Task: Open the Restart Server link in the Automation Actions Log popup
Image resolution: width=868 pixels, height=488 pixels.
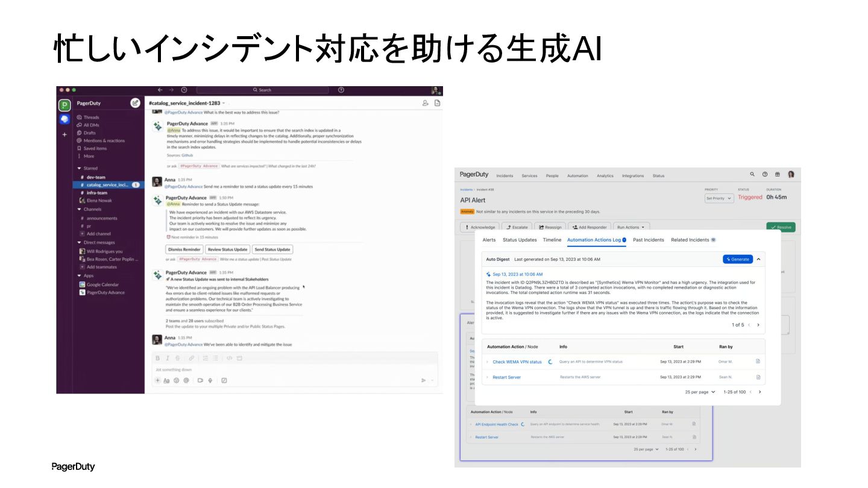Action: point(506,377)
